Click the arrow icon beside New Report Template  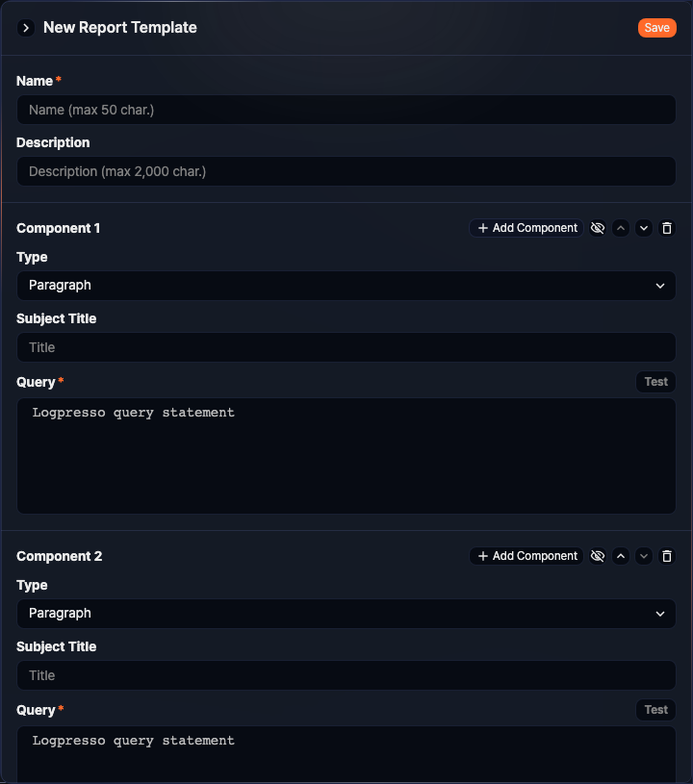[25, 28]
